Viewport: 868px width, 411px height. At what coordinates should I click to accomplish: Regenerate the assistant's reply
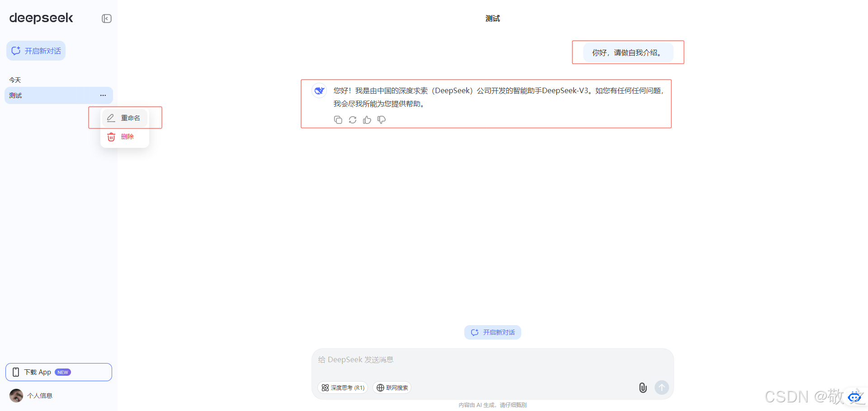click(x=353, y=120)
